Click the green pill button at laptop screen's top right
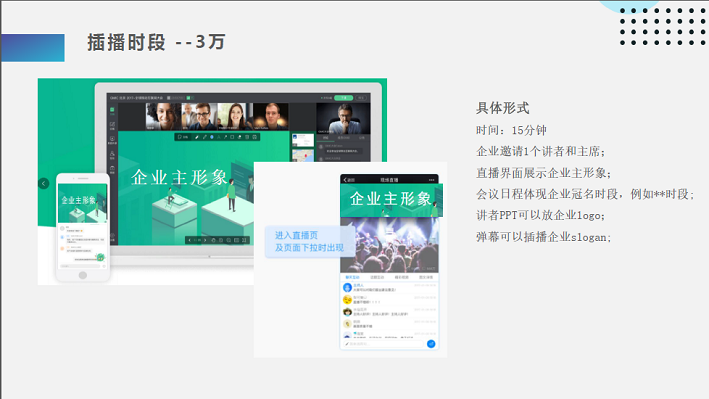Image resolution: width=709 pixels, height=399 pixels. click(343, 98)
